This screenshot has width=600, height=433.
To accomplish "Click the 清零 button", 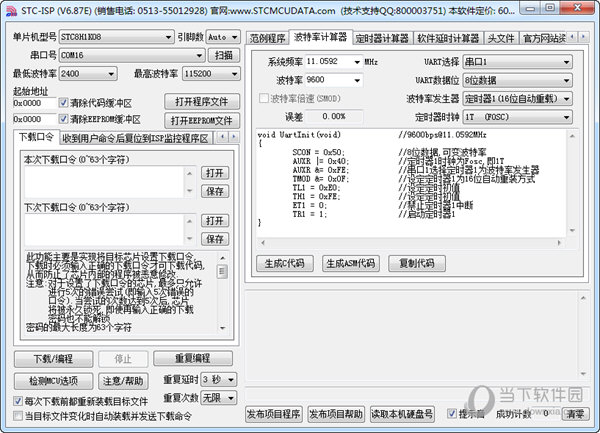I will tap(576, 414).
